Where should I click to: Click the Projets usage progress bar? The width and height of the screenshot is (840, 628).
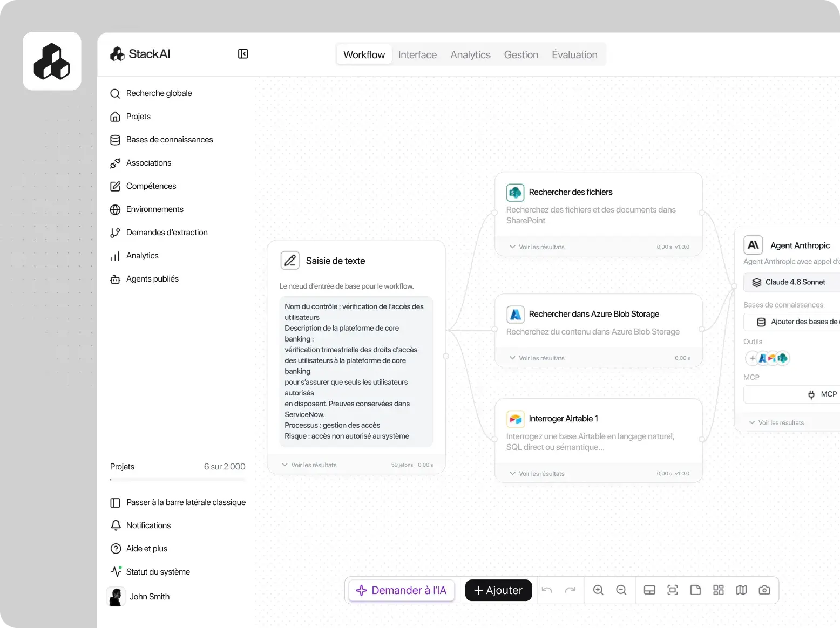[178, 480]
